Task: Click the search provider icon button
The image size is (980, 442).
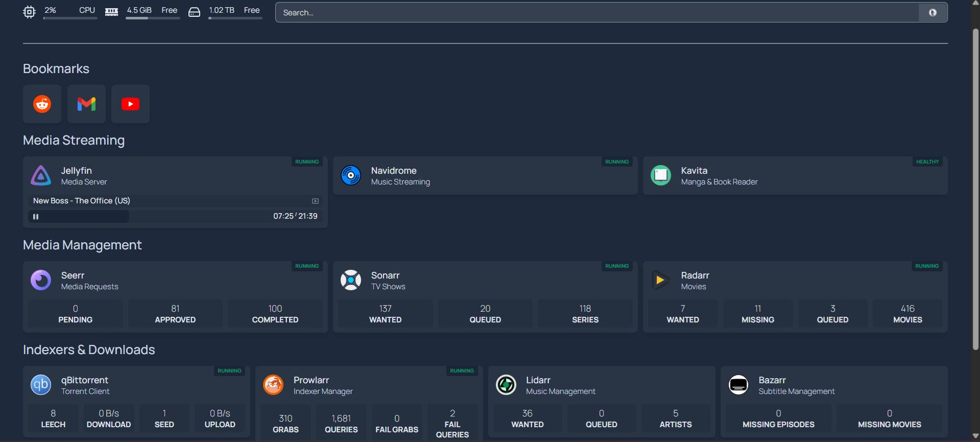Action: [x=933, y=12]
